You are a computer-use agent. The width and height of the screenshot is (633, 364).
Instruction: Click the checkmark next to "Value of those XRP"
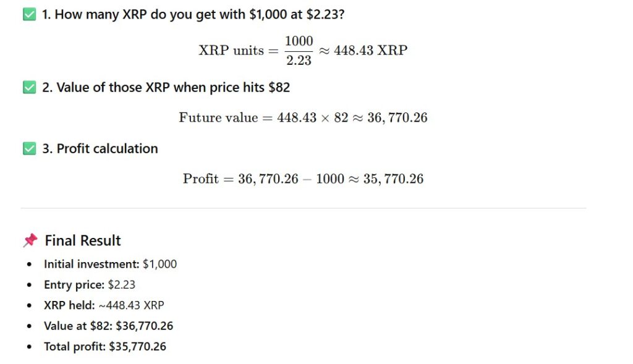tap(29, 88)
